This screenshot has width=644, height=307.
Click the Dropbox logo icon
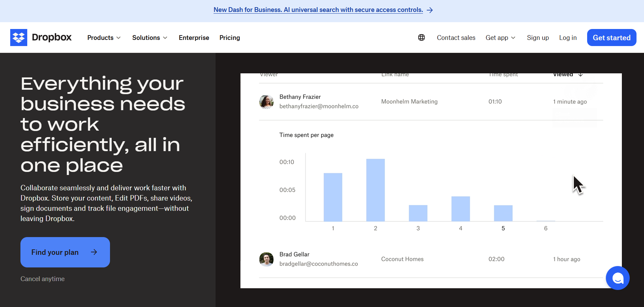pos(19,38)
